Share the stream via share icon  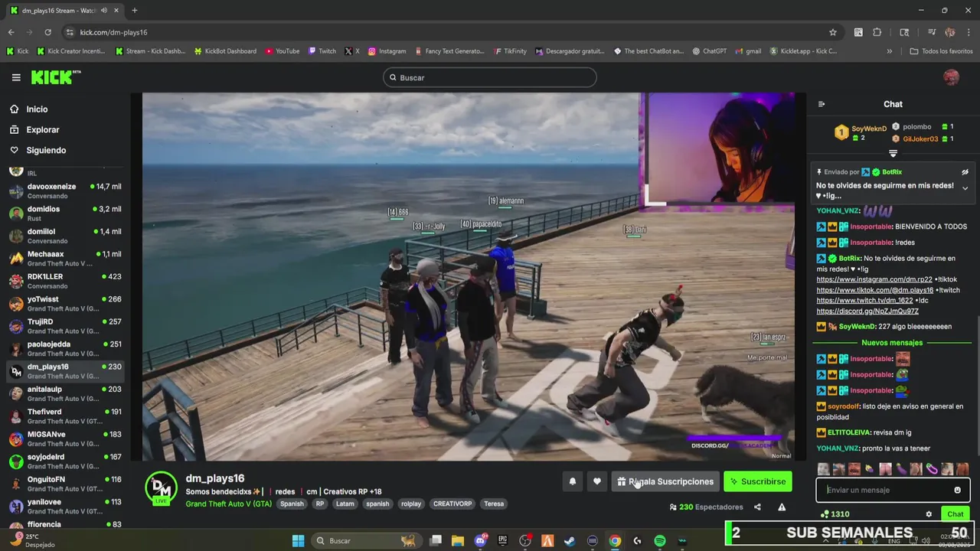(757, 507)
